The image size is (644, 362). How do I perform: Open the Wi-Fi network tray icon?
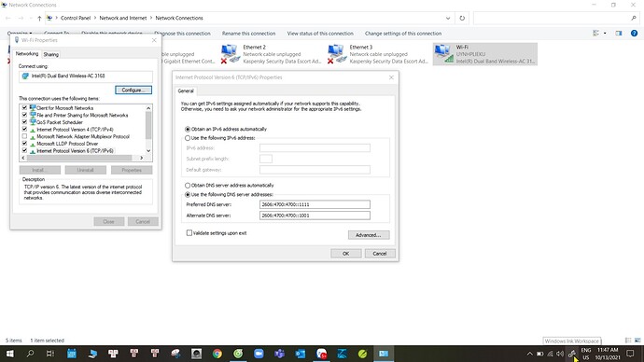pyautogui.click(x=550, y=354)
